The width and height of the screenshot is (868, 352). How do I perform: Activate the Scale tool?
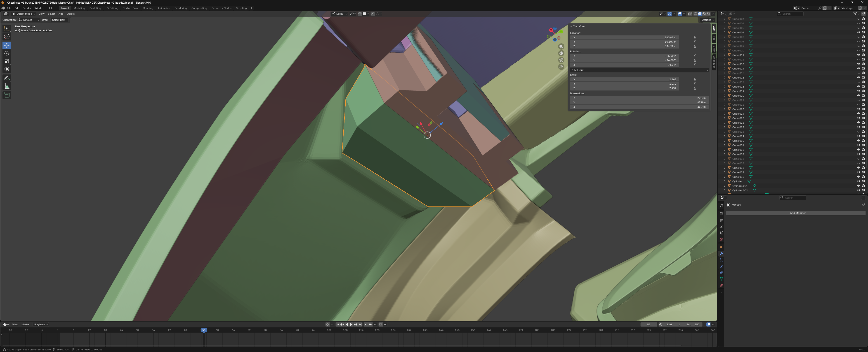tap(7, 61)
